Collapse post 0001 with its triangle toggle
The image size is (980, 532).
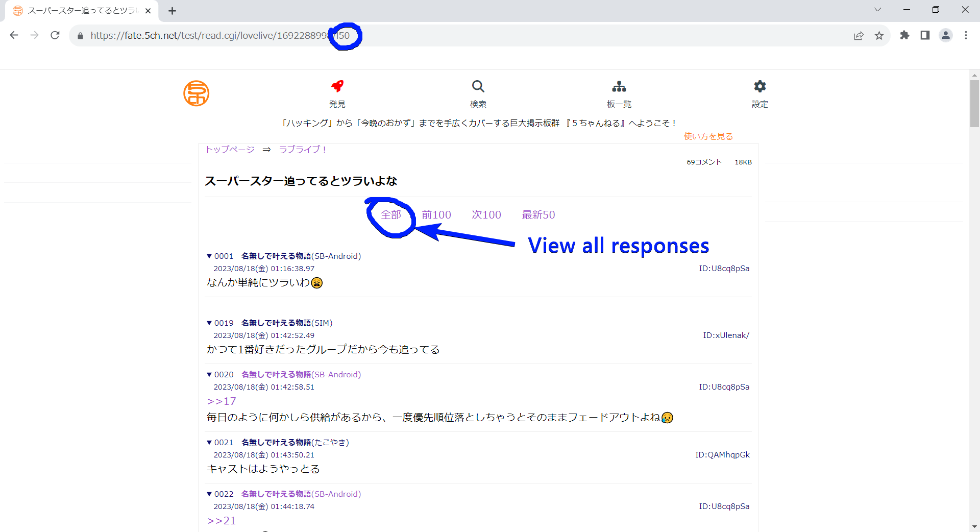click(x=209, y=256)
